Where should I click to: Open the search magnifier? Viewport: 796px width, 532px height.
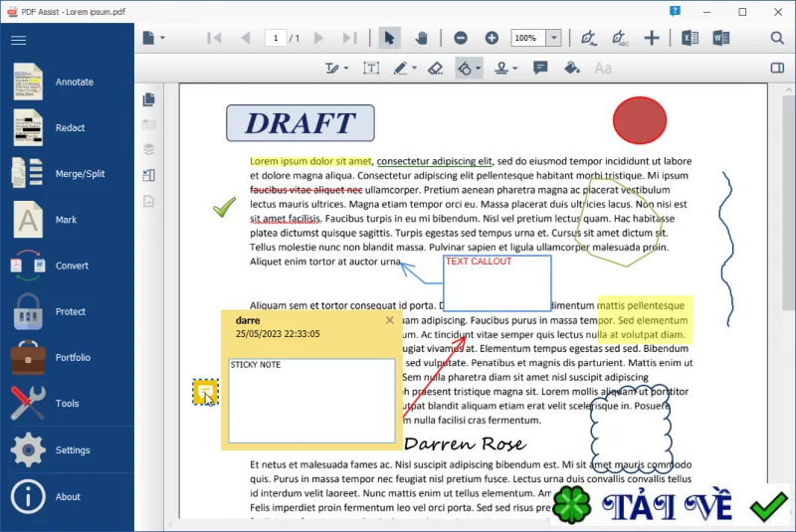coord(777,38)
